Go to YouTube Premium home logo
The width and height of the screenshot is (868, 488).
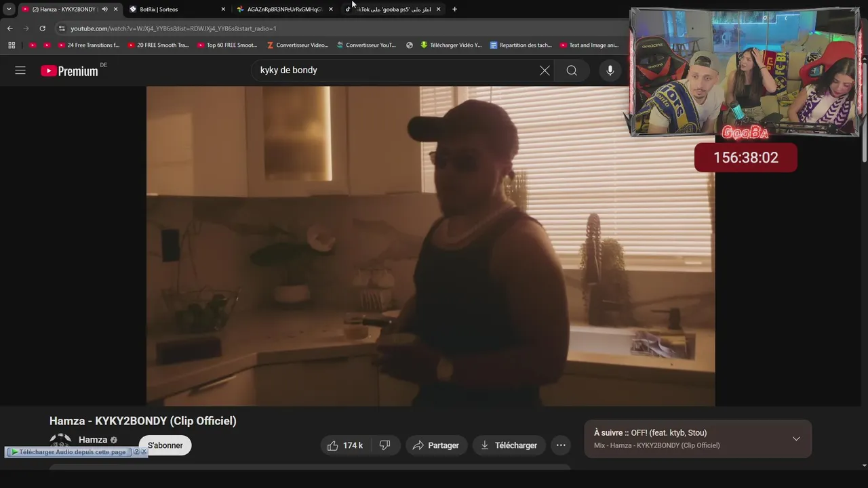(x=69, y=70)
